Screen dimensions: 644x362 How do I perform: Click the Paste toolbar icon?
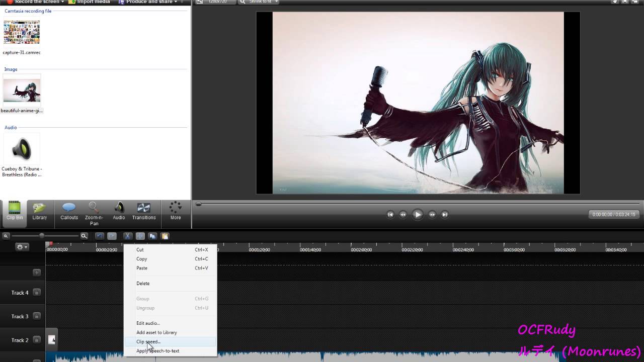(x=165, y=236)
